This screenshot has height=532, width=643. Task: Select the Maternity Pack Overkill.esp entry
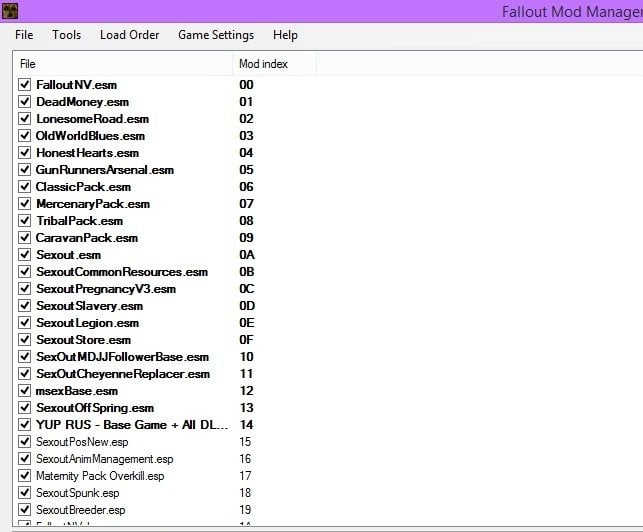pos(100,476)
